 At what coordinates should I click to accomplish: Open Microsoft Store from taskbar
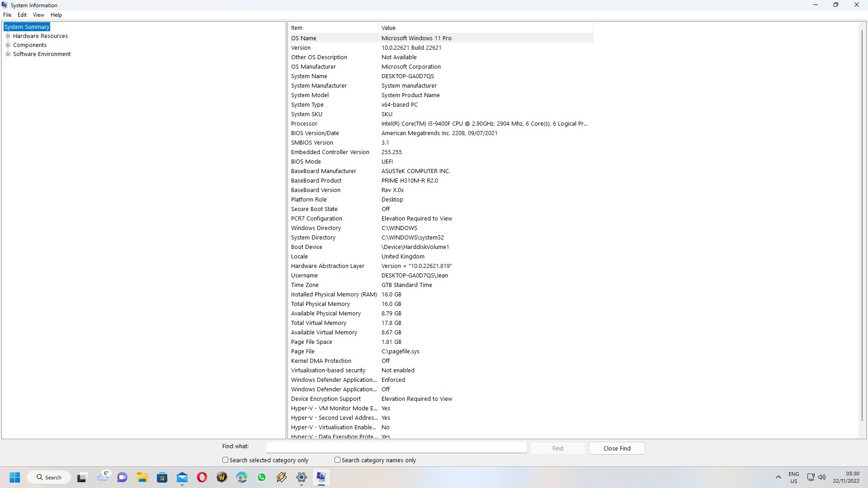pyautogui.click(x=162, y=477)
